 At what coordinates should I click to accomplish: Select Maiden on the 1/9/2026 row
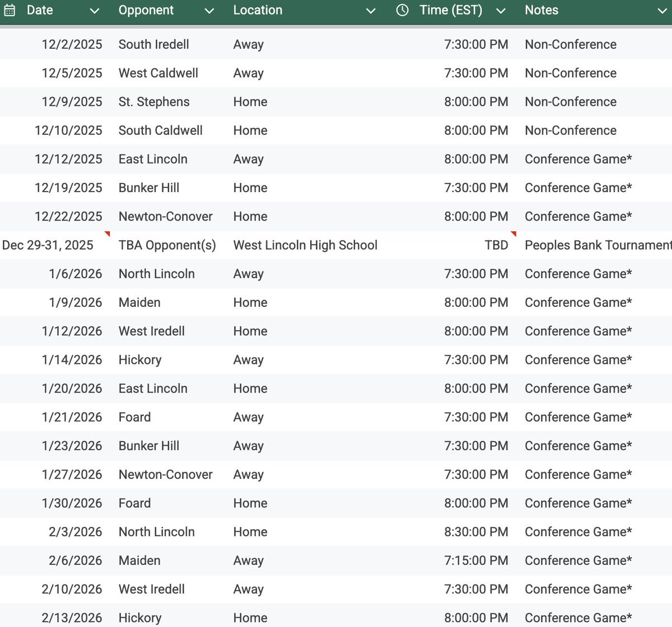[x=139, y=302]
